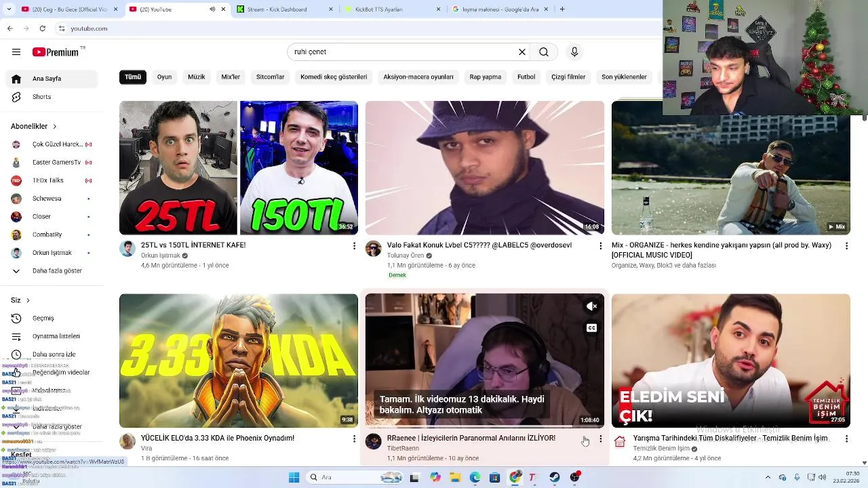Open options for 25TL vs 150TL video
The height and width of the screenshot is (488, 868).
click(x=354, y=245)
